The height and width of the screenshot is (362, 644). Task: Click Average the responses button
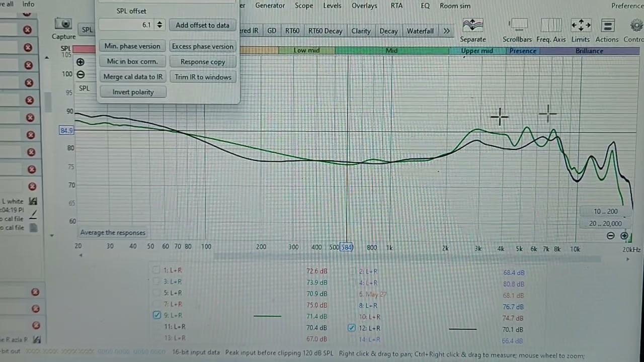coord(113,232)
